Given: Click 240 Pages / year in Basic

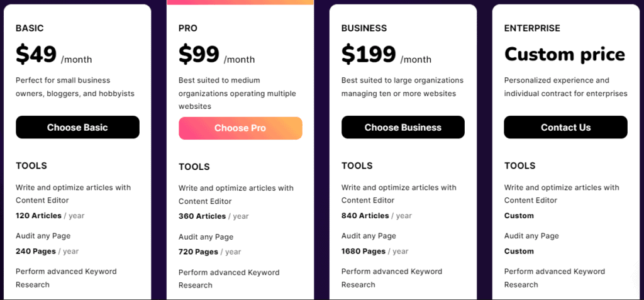Looking at the screenshot, I should [x=47, y=251].
